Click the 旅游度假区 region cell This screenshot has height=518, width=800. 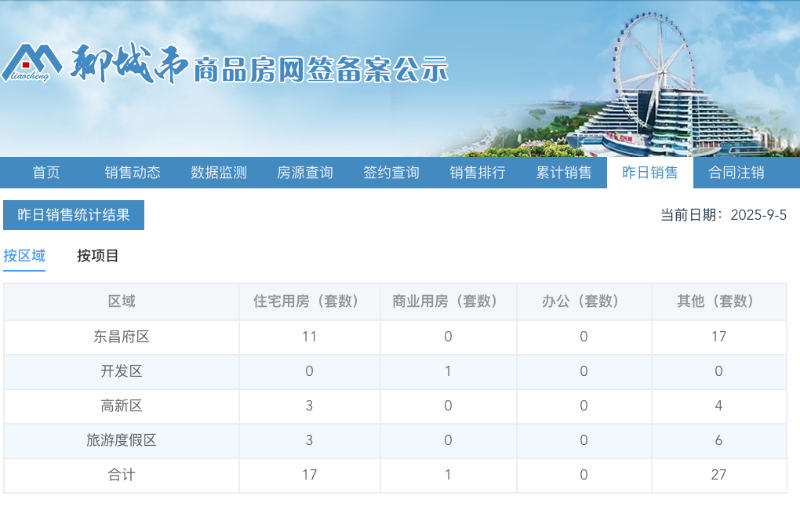click(121, 440)
